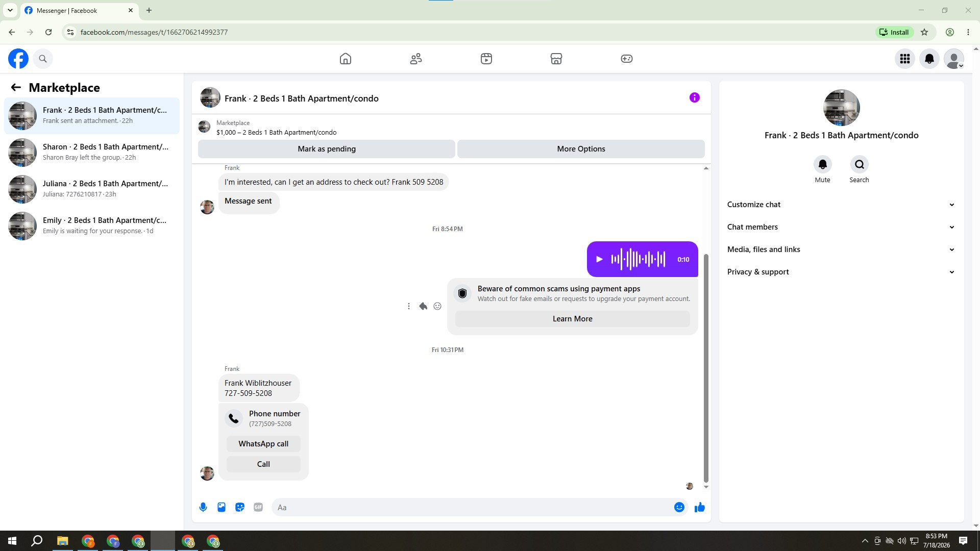Open Juliana's conversation in the chat list
This screenshot has width=980, height=551.
click(x=92, y=189)
